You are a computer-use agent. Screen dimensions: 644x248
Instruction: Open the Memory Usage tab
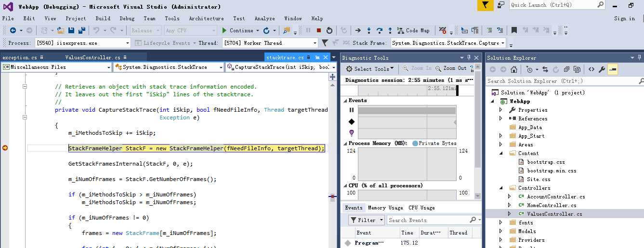click(385, 208)
